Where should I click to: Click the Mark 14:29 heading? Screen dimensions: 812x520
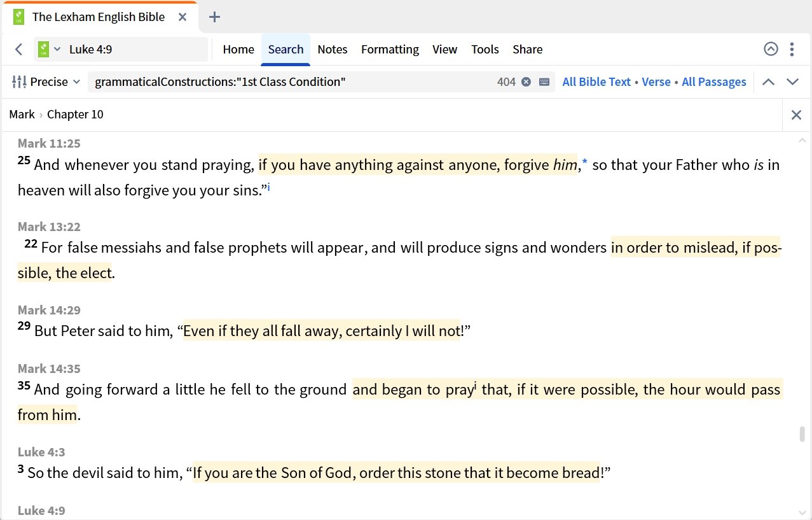tap(49, 310)
